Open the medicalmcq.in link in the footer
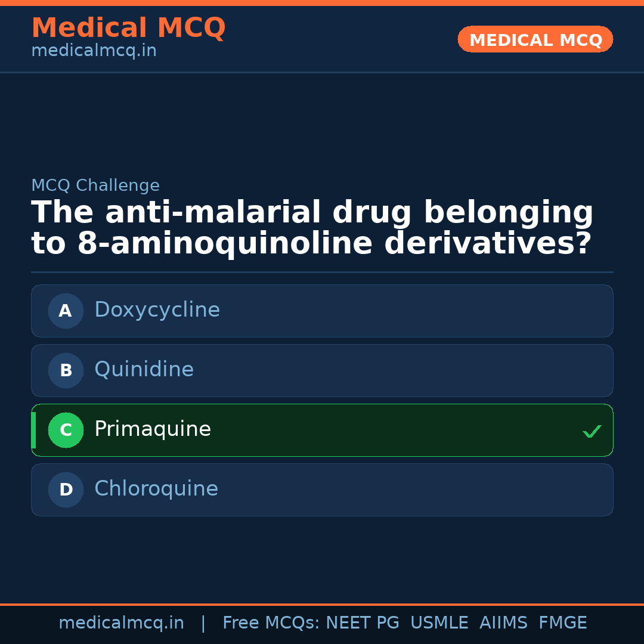The image size is (644, 644). [121, 623]
